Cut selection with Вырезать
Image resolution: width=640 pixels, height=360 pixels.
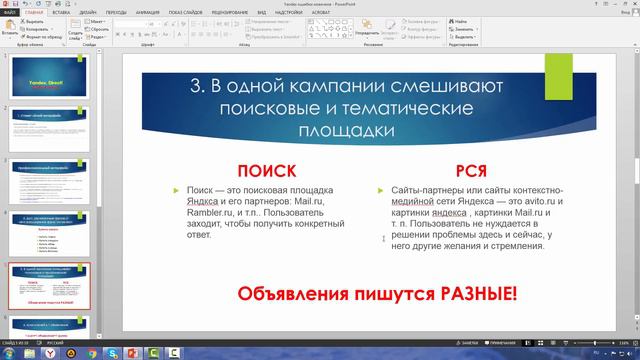click(32, 21)
